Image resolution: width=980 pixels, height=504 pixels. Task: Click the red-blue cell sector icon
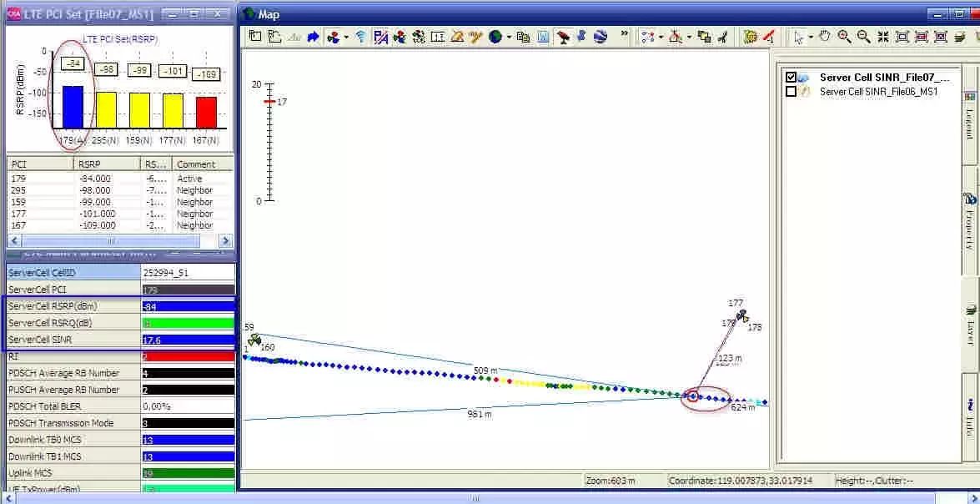(334, 37)
